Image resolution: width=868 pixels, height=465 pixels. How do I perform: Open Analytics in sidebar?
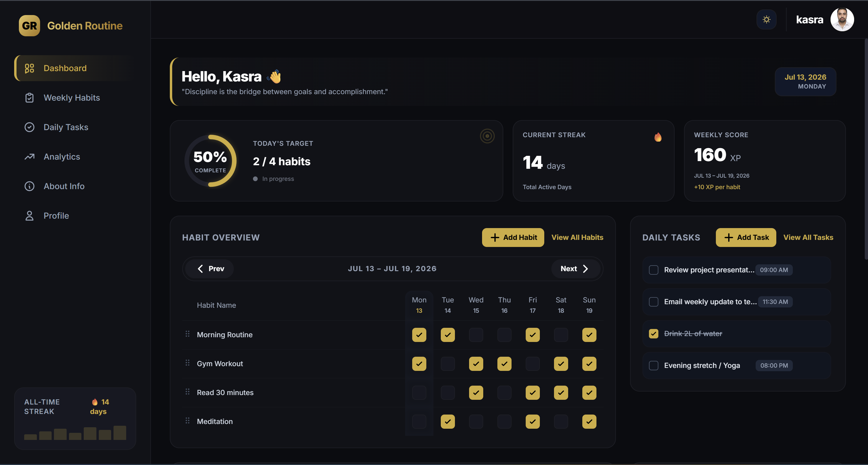(x=75, y=157)
